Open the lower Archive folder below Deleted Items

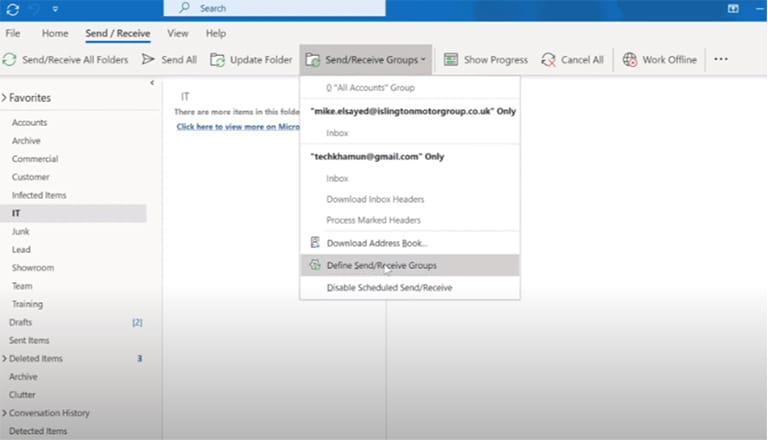pyautogui.click(x=23, y=376)
